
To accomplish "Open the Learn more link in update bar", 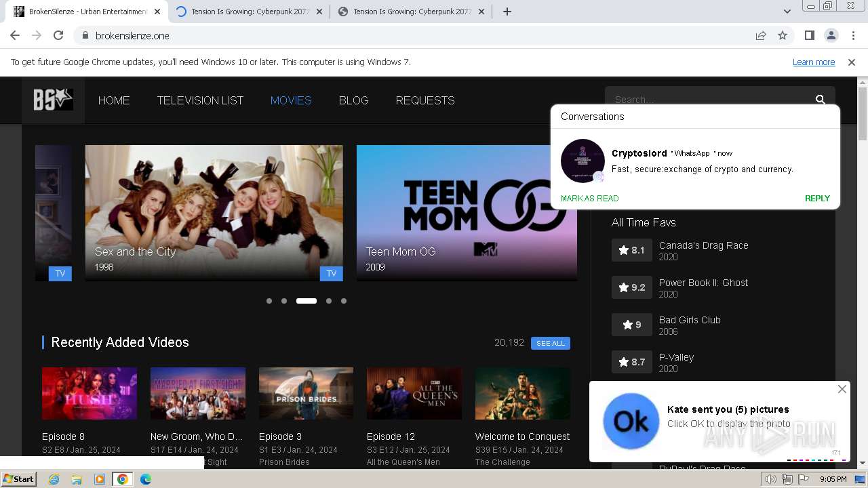I will 814,62.
